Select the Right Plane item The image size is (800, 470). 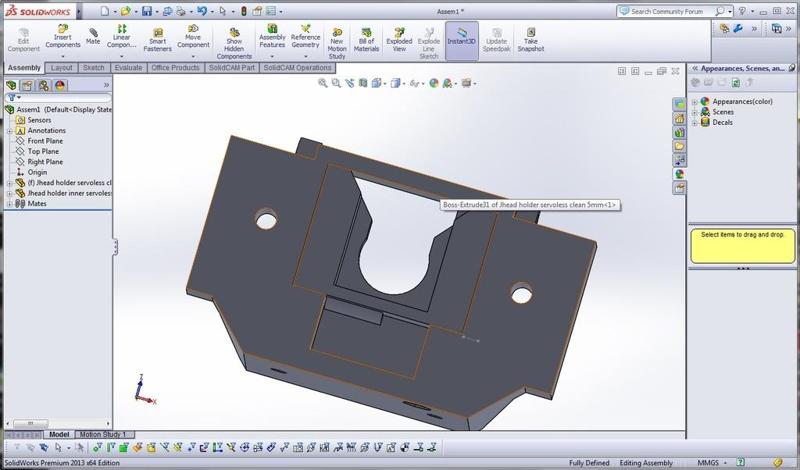pos(39,162)
